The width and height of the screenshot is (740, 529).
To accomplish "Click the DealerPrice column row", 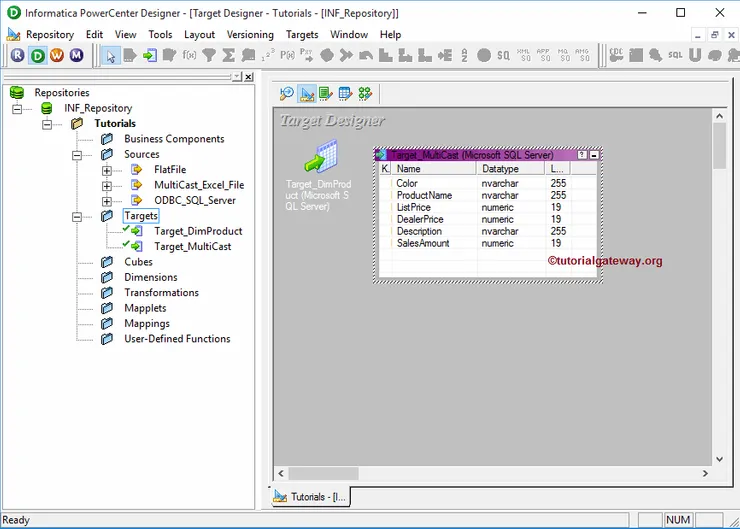I will pyautogui.click(x=488, y=219).
